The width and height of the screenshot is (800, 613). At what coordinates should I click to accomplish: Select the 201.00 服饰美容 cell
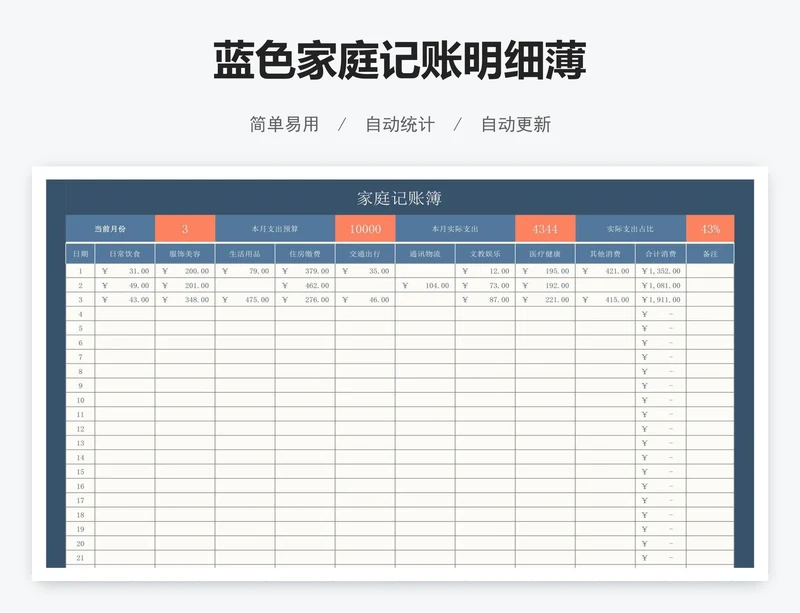185,285
